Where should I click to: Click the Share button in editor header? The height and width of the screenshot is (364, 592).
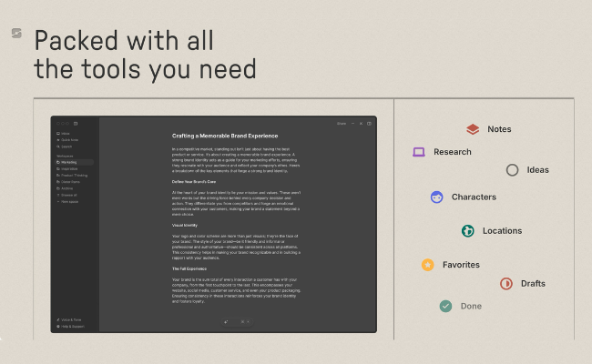(x=342, y=123)
